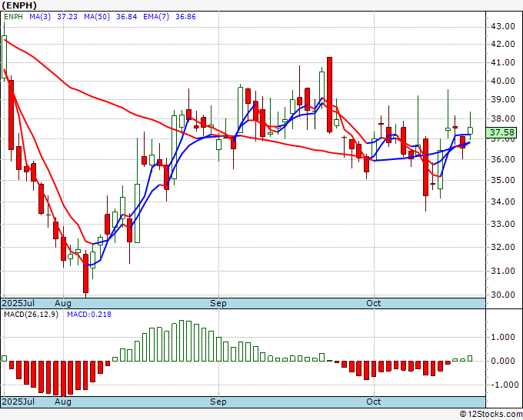The height and width of the screenshot is (420, 523).
Task: Click the tallest red candlestick in late September
Action: click(329, 93)
